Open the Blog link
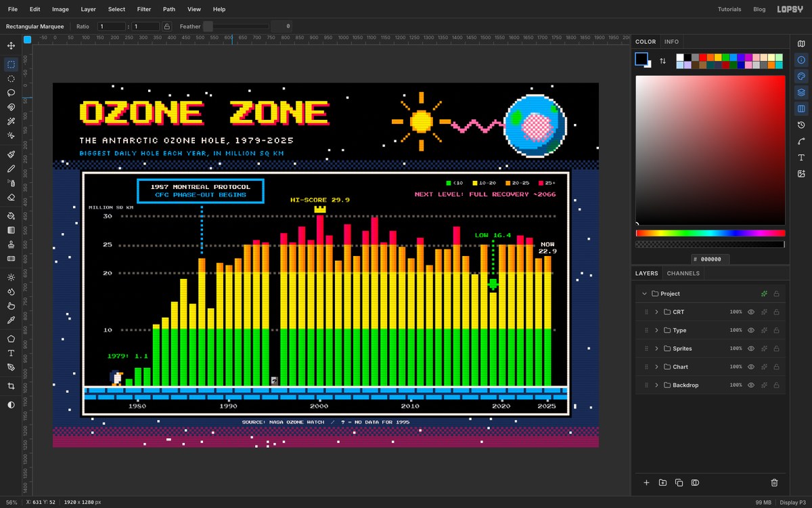812x508 pixels. (x=759, y=9)
